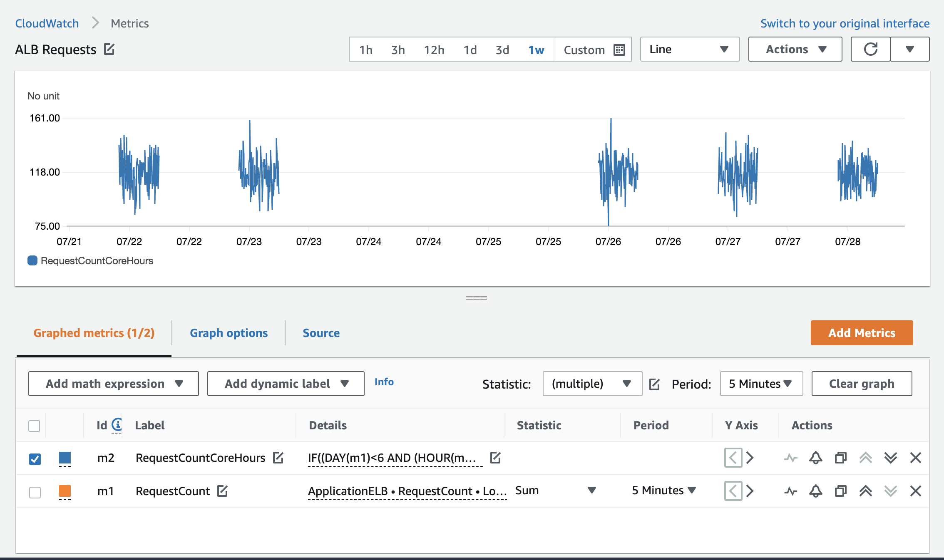Viewport: 944px width, 560px height.
Task: Remove the RequestCount metric with the X icon
Action: [915, 491]
